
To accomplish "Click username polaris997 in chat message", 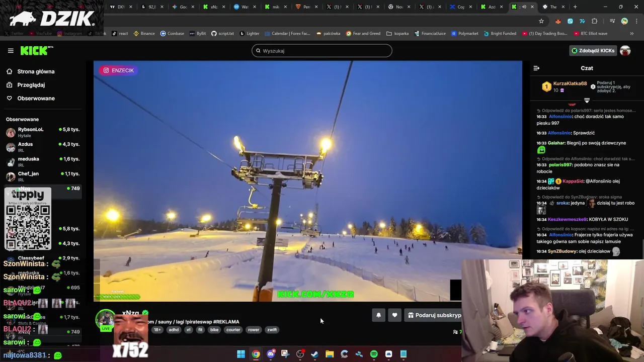I will tap(560, 164).
